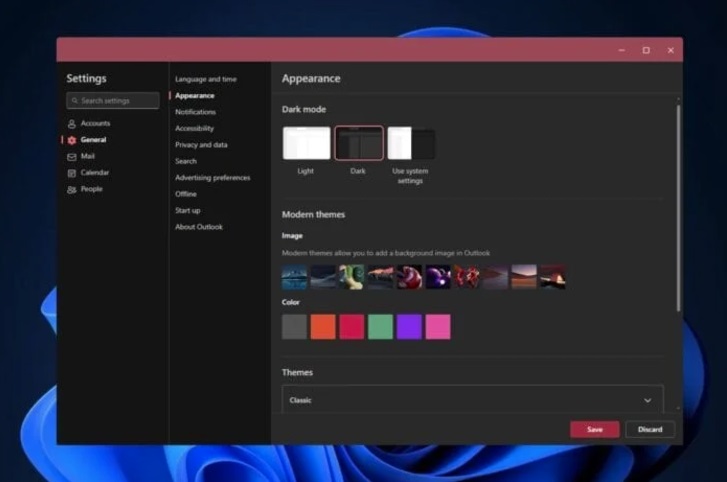727x482 pixels.
Task: Click the Accounts person icon
Action: 71,124
